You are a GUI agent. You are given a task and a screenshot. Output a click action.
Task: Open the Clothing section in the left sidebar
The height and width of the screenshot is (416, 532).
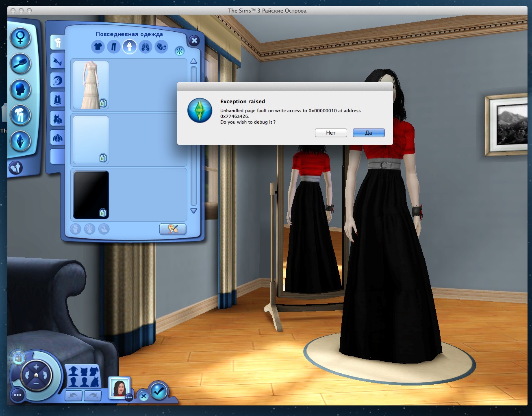point(20,115)
